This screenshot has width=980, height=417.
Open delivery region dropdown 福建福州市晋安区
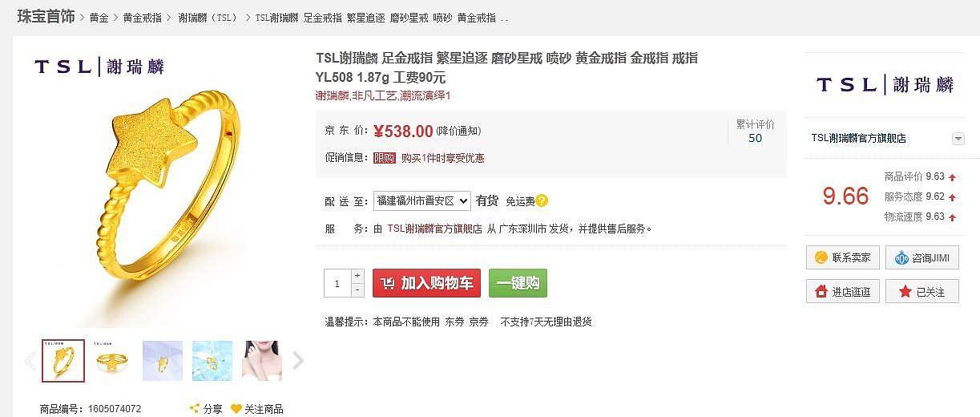422,200
